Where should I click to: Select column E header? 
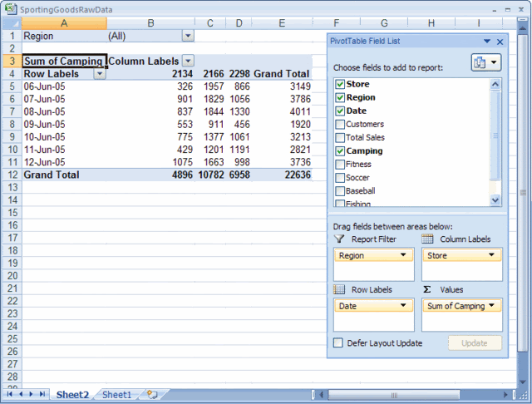tap(282, 23)
